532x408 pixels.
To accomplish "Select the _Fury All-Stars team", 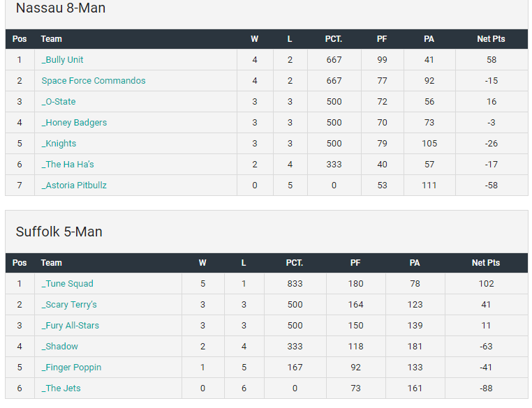I will coord(71,326).
